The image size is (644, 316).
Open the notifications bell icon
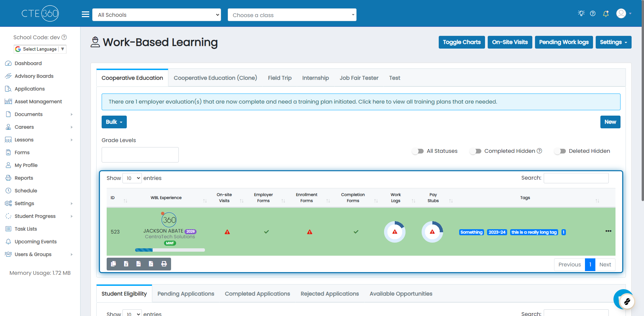click(x=606, y=14)
